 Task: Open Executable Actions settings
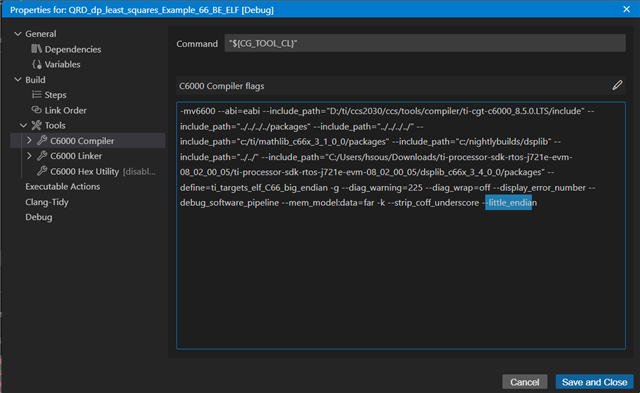tap(62, 187)
